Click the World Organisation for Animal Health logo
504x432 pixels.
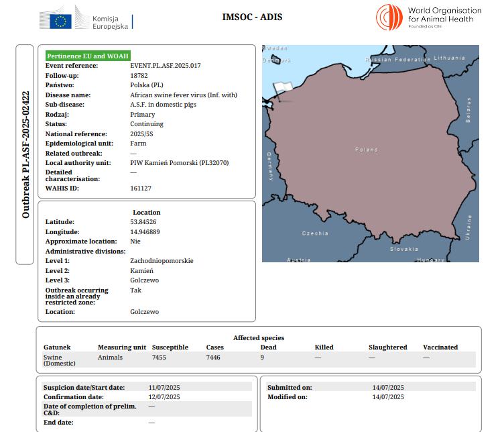pyautogui.click(x=429, y=17)
